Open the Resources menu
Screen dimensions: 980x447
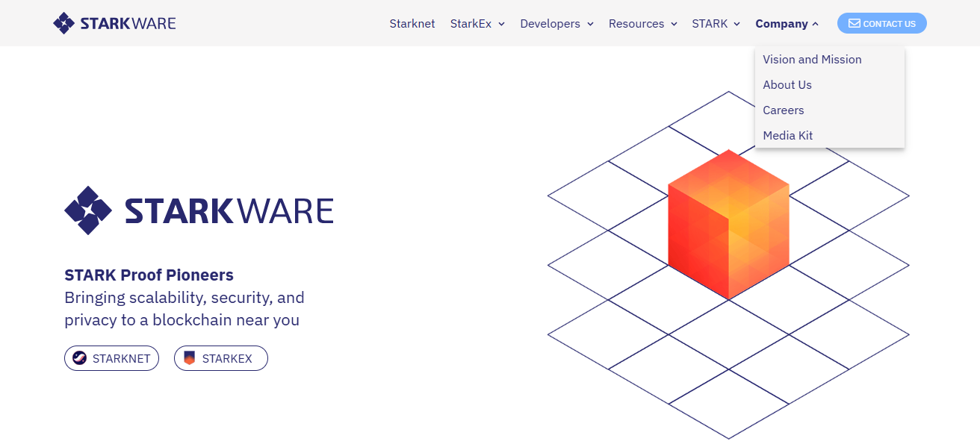636,24
